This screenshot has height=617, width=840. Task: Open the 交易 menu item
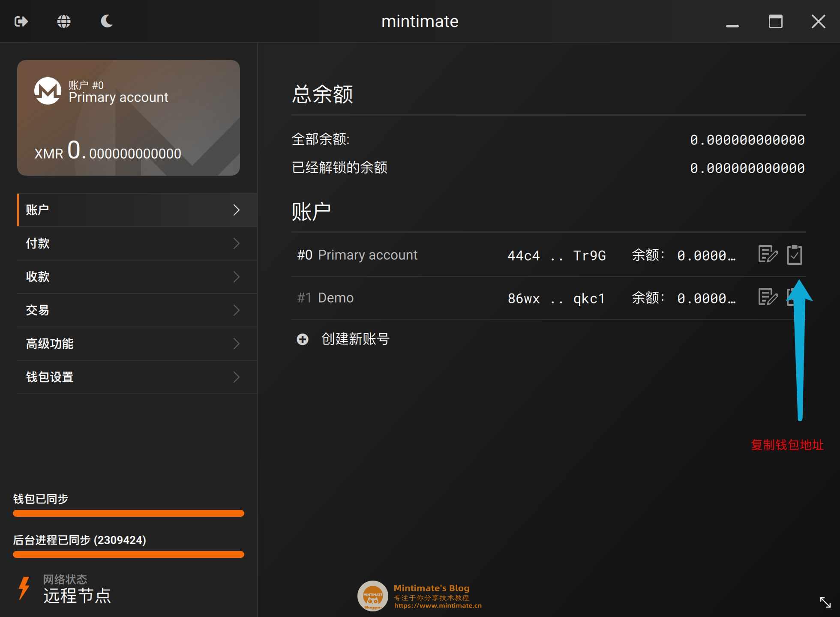(137, 310)
